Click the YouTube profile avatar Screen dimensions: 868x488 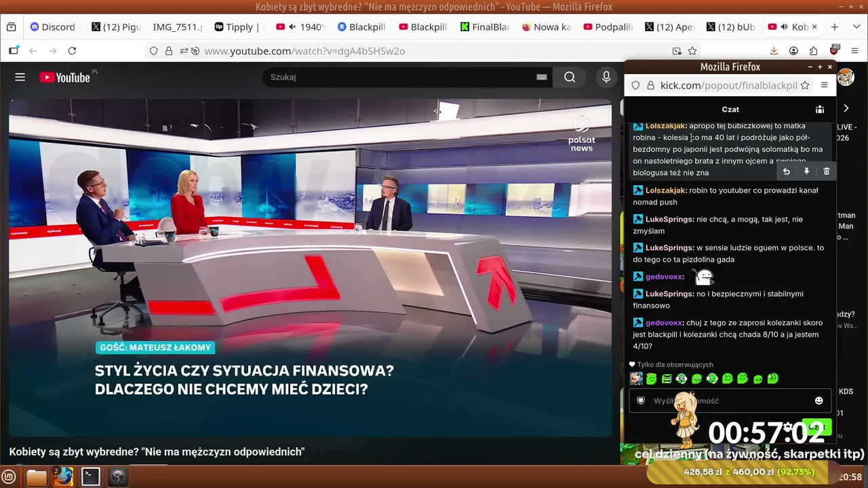846,77
